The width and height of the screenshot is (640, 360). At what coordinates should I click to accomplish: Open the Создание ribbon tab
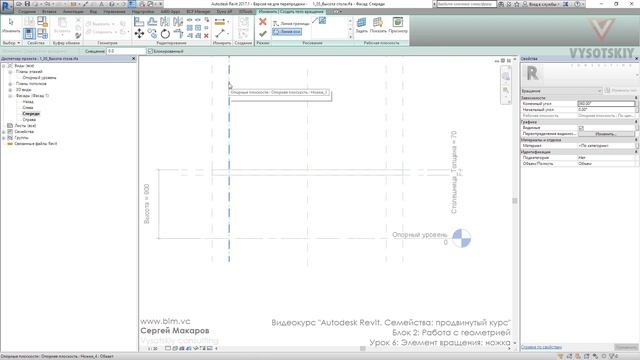(x=27, y=12)
